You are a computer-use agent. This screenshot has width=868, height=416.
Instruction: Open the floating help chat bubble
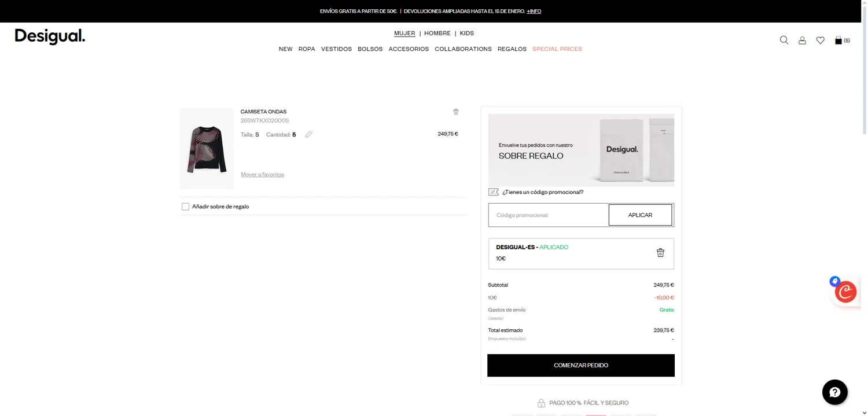click(x=834, y=392)
